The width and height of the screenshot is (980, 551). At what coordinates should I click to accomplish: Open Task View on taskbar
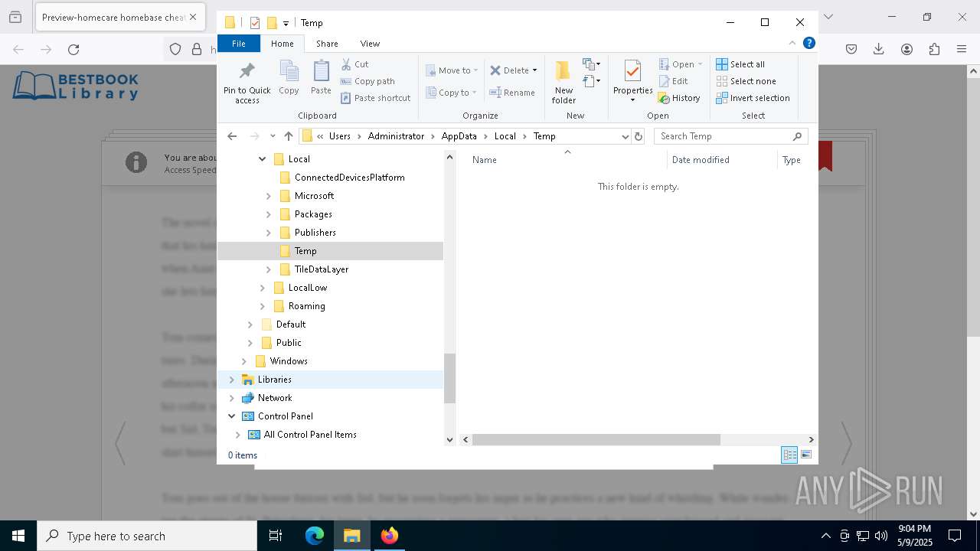point(276,536)
